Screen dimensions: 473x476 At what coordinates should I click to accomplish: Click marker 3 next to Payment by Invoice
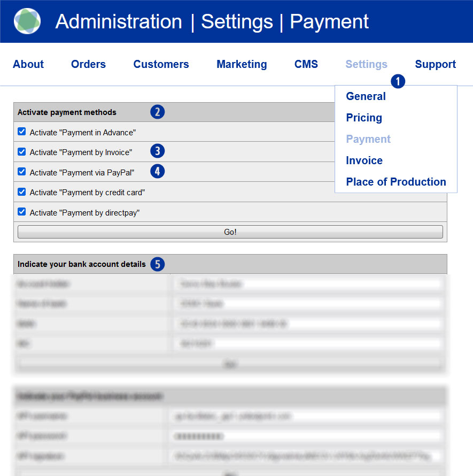158,151
